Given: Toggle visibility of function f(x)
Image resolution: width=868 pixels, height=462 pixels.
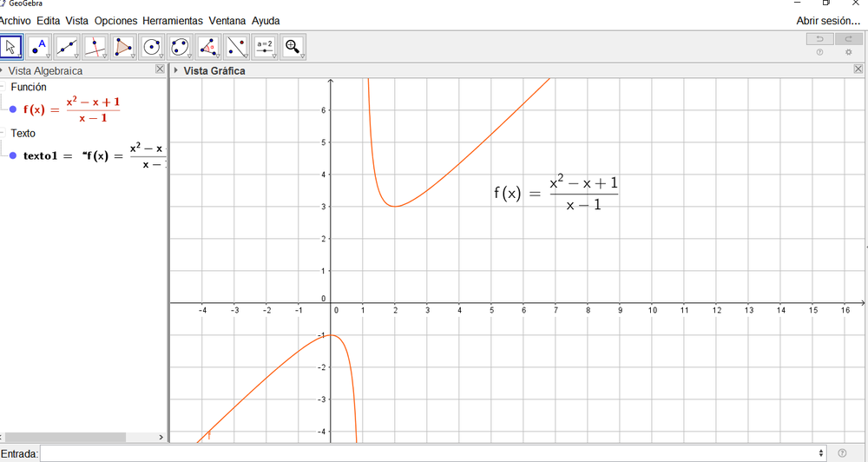Looking at the screenshot, I should click(13, 109).
